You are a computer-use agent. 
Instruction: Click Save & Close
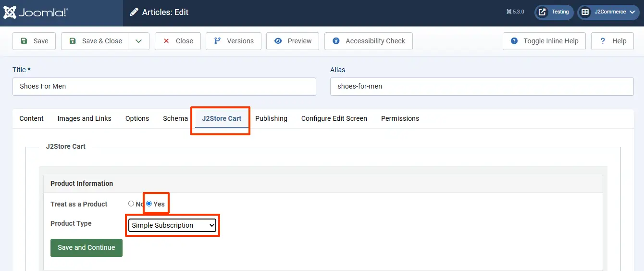(95, 41)
